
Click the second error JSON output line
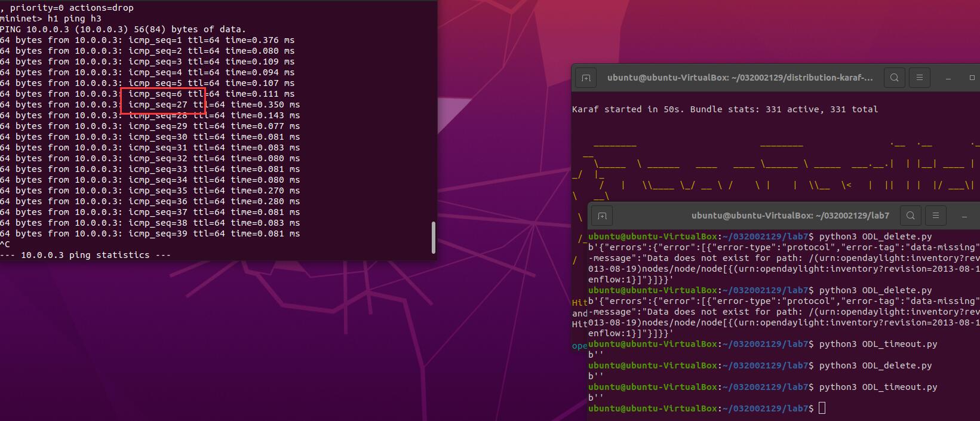point(784,301)
